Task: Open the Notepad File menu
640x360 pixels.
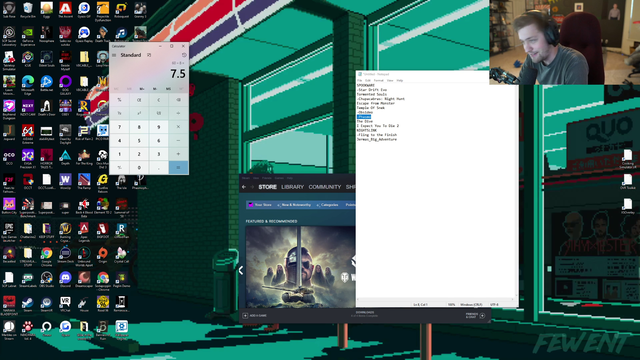Action: [x=360, y=80]
